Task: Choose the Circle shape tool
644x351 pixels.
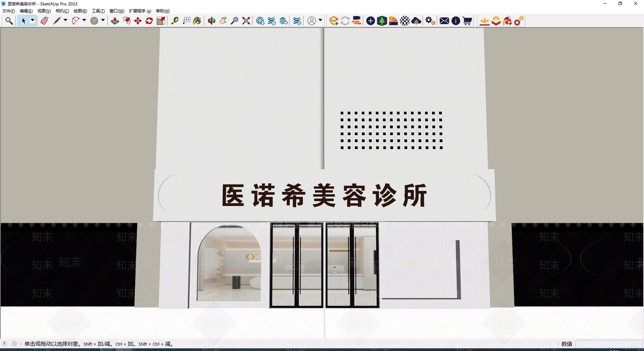Action: click(x=94, y=21)
